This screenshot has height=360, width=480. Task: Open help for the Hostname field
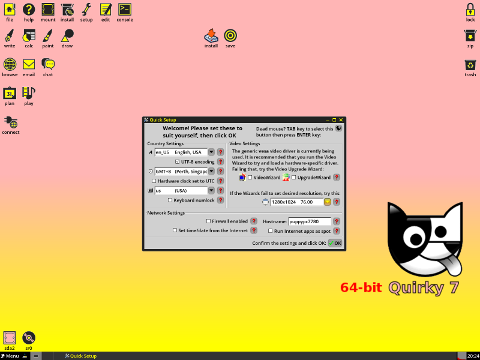pyautogui.click(x=337, y=221)
